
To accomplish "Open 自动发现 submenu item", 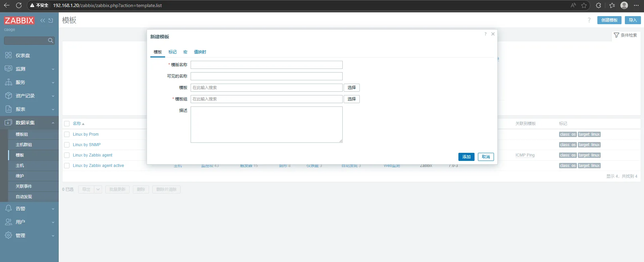I will [x=33, y=197].
